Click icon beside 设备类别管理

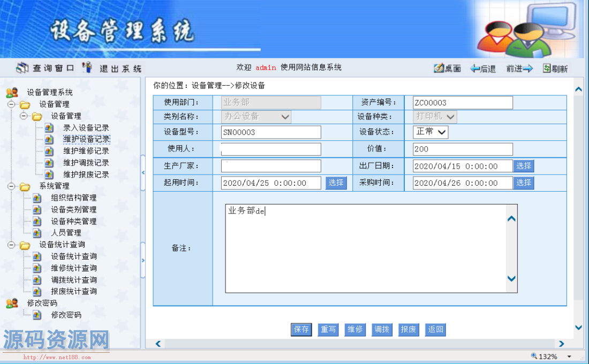click(37, 210)
